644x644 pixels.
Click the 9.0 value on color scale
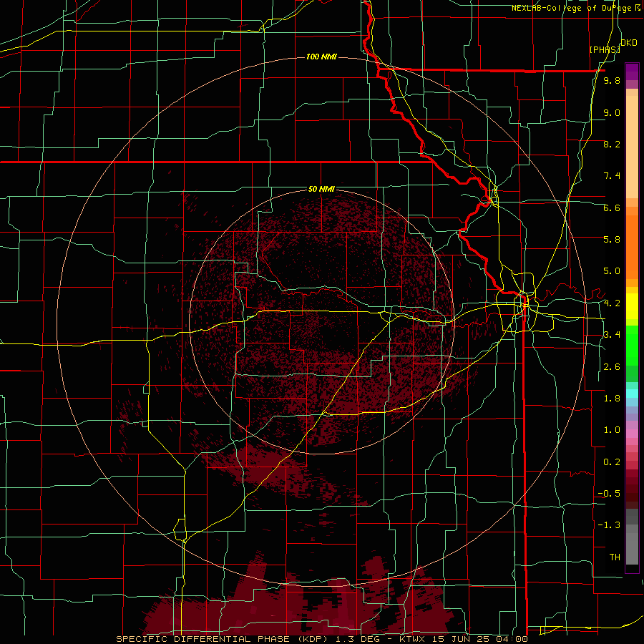[612, 112]
